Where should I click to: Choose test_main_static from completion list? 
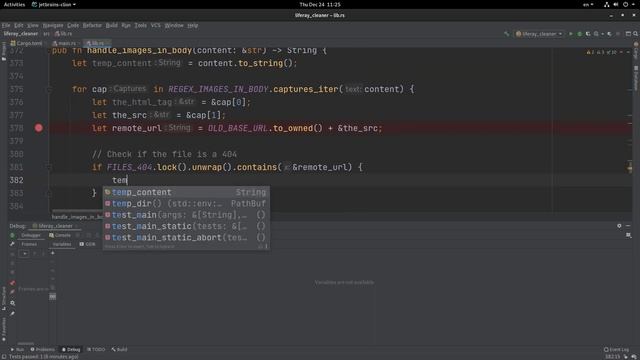[x=186, y=226]
